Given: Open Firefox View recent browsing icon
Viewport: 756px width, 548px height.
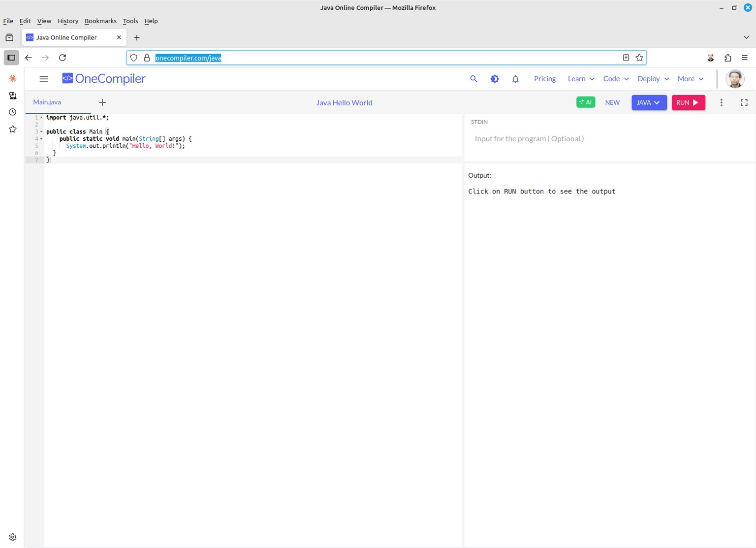Looking at the screenshot, I should click(9, 37).
